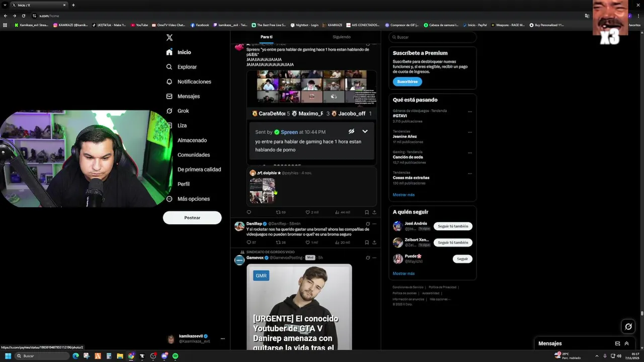View stats of post with 44 mil views

pyautogui.click(x=342, y=212)
